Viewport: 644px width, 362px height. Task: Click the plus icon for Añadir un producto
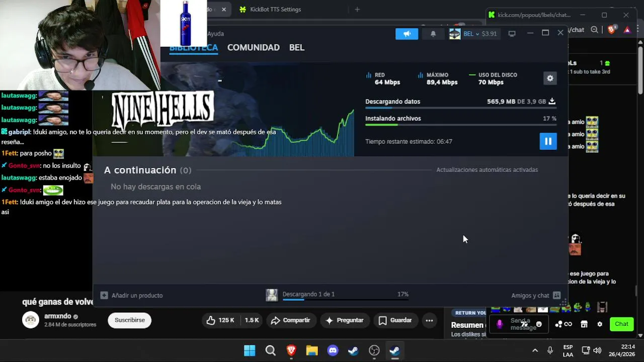coord(104,295)
